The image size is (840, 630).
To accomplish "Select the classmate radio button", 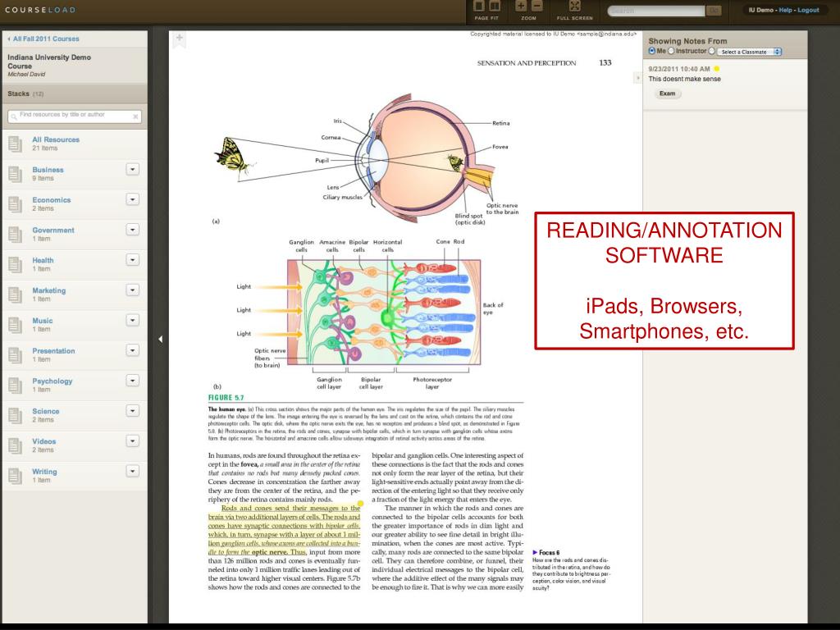I will (711, 51).
